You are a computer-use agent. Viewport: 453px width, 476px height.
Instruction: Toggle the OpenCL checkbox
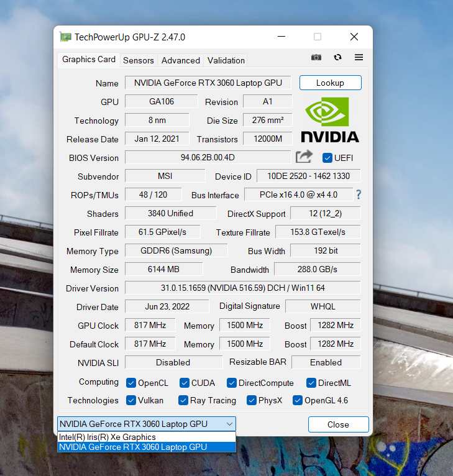(131, 383)
